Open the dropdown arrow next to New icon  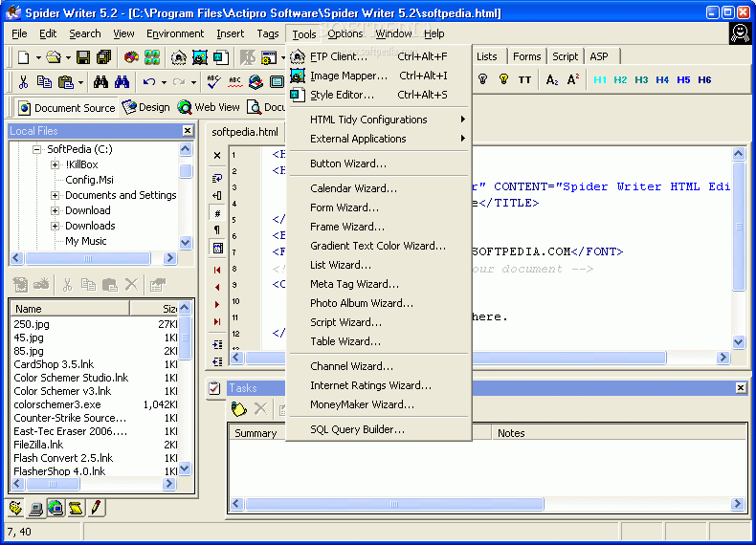38,57
